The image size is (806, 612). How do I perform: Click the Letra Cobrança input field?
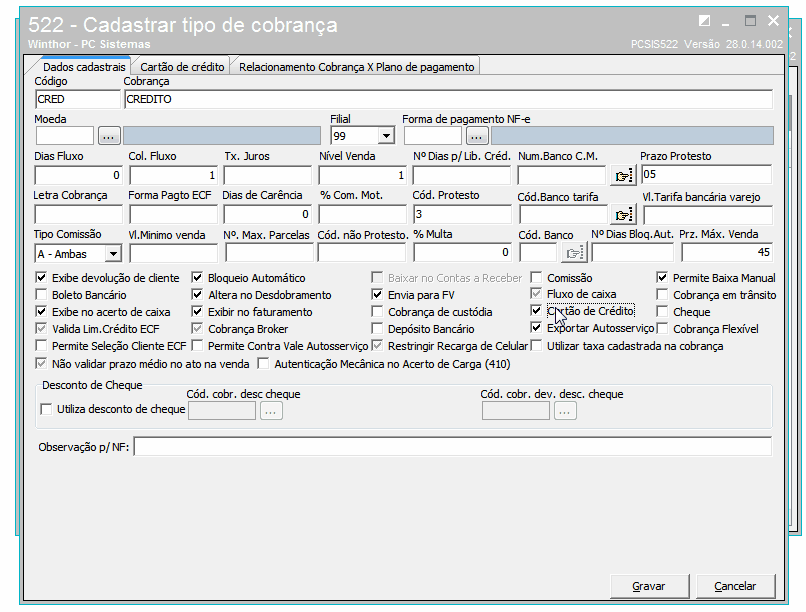pos(78,214)
